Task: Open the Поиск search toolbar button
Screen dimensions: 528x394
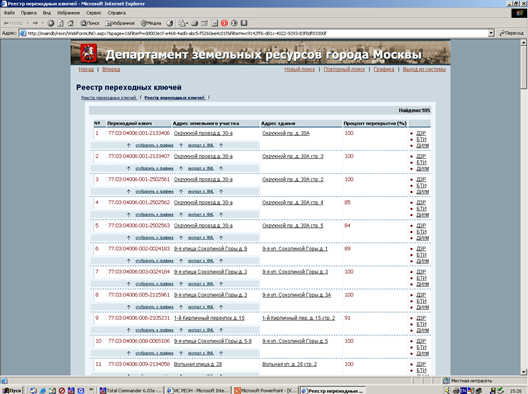Action: point(90,23)
